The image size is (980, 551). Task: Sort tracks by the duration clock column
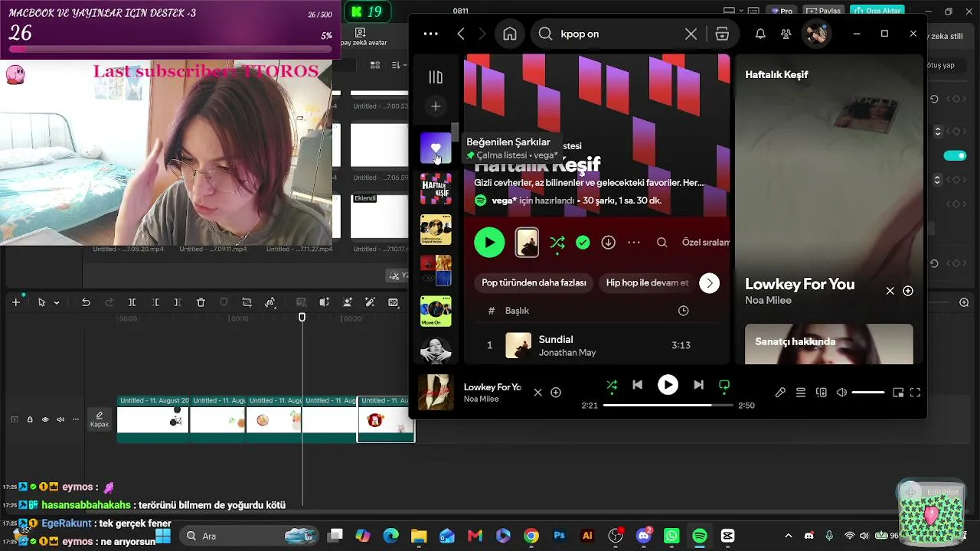click(684, 311)
